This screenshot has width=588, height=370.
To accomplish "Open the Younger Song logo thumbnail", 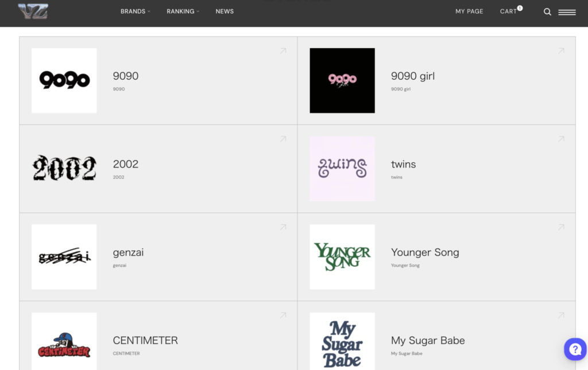I will click(342, 257).
